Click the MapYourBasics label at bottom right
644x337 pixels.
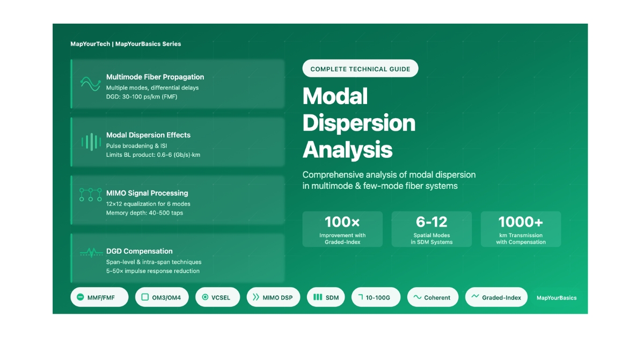pyautogui.click(x=557, y=298)
